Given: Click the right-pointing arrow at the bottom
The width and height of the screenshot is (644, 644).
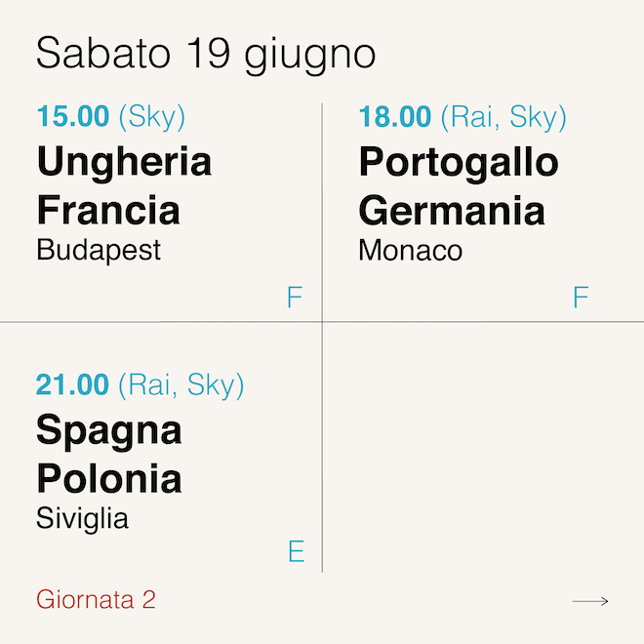Looking at the screenshot, I should click(x=590, y=601).
